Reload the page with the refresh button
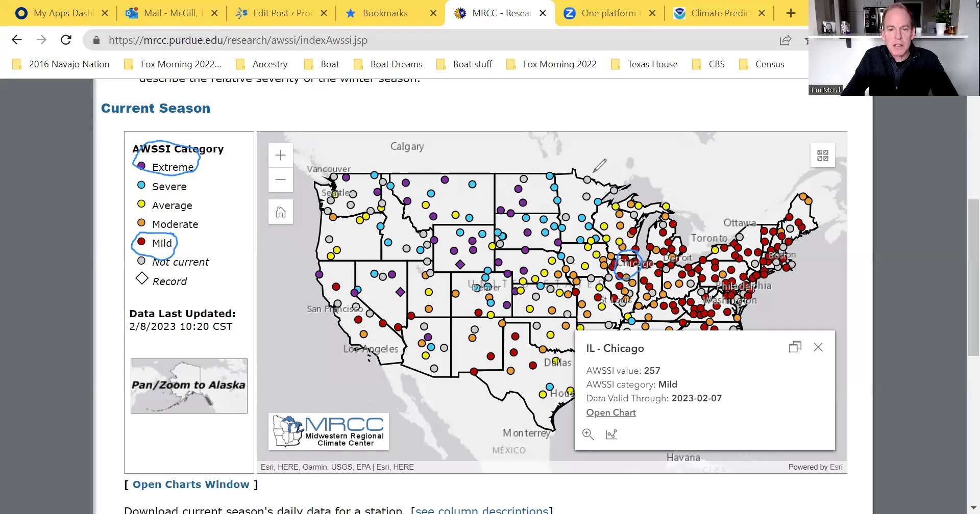This screenshot has width=980, height=514. 66,40
